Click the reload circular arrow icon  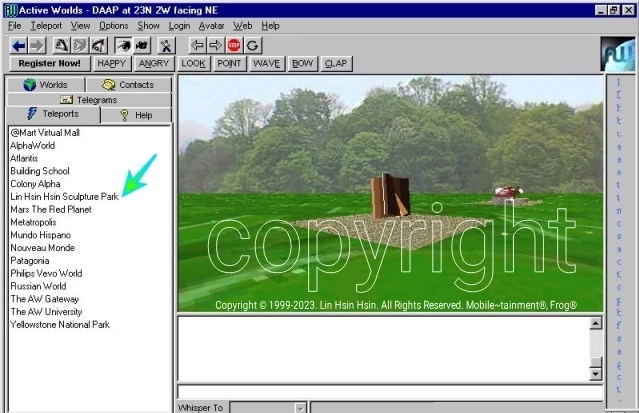point(252,45)
